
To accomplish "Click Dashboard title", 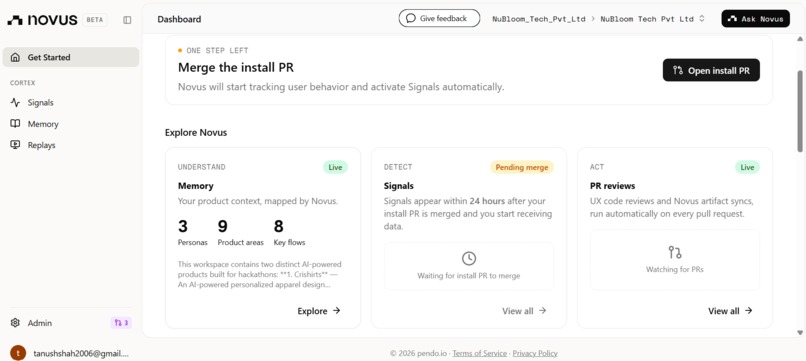I will click(179, 19).
